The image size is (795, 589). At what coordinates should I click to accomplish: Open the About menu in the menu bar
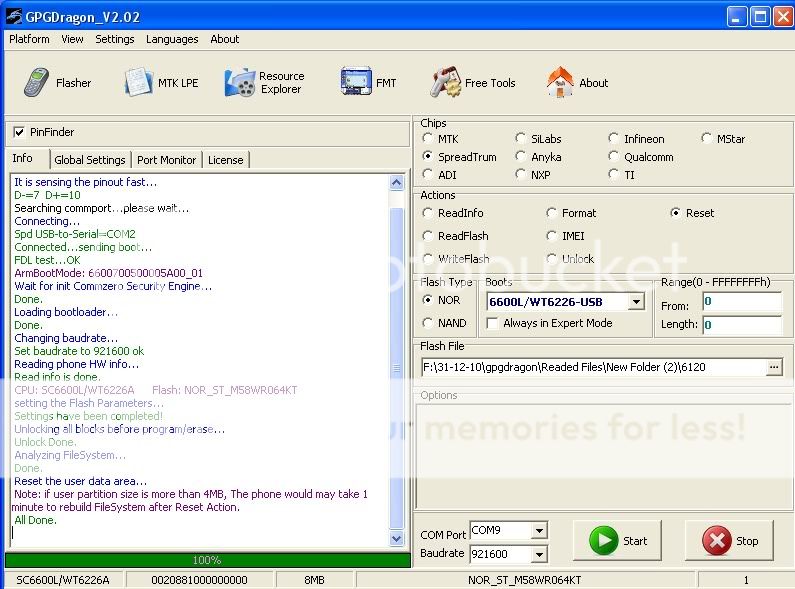coord(225,39)
